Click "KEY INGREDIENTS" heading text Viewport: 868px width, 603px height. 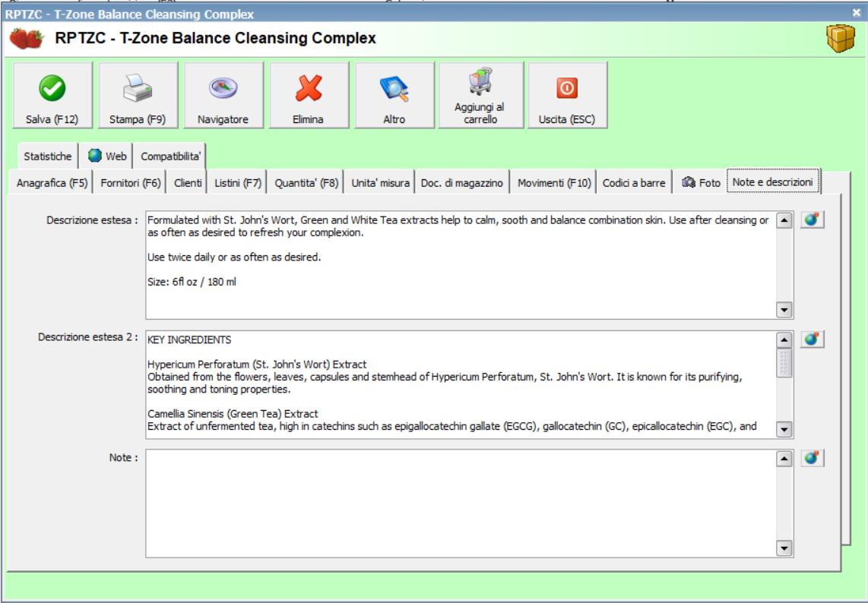coord(189,339)
